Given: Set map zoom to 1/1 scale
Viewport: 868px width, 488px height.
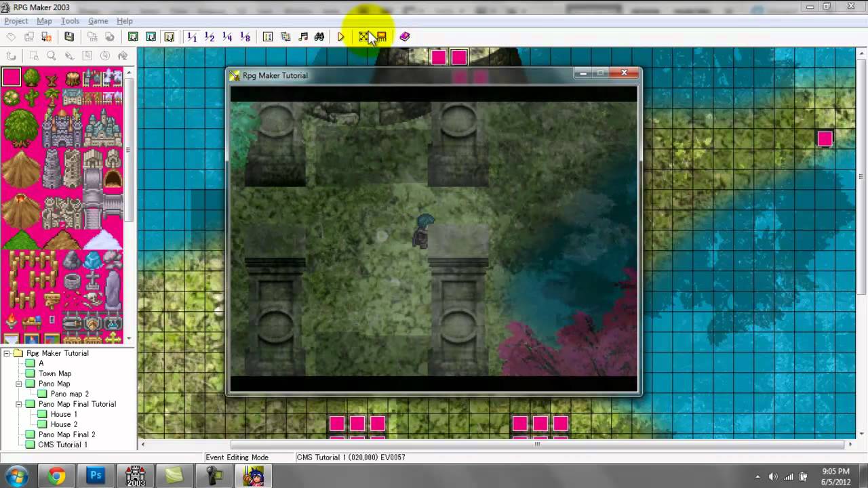Looking at the screenshot, I should (x=192, y=37).
